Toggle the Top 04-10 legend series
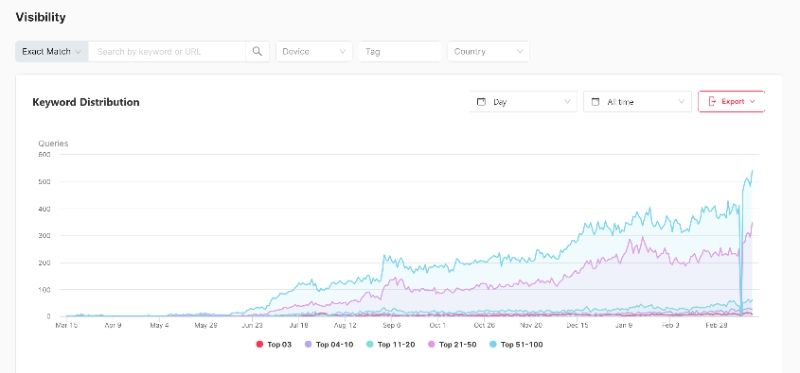The width and height of the screenshot is (800, 373). [329, 344]
